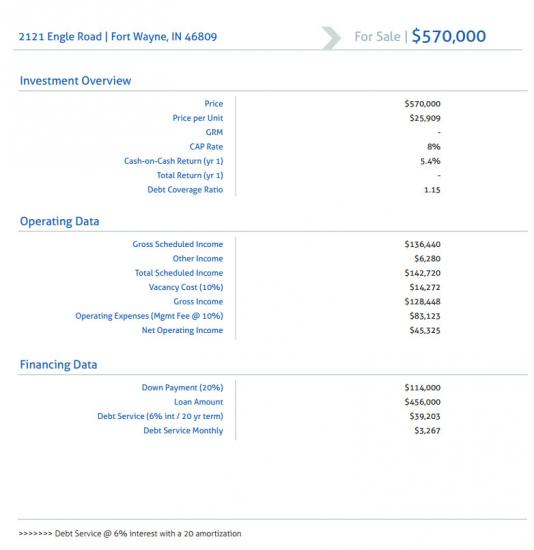Select the Operating Data section heading
This screenshot has width=534, height=550.
(60, 221)
